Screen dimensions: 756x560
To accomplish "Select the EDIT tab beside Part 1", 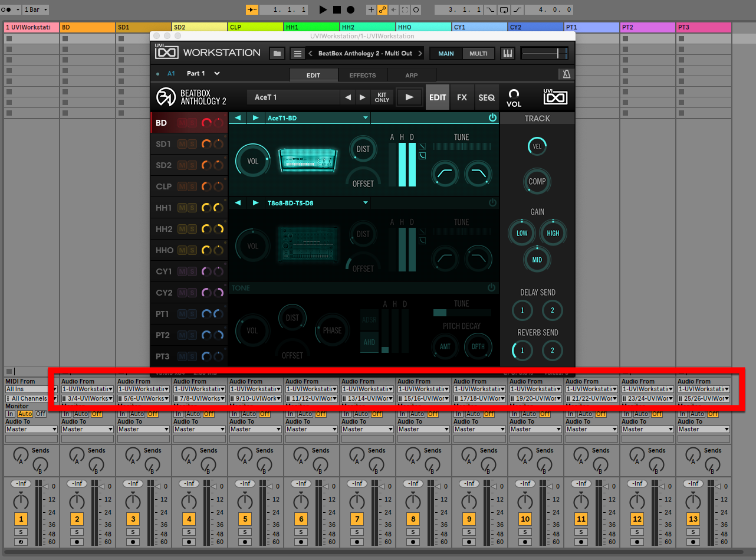I will [313, 75].
